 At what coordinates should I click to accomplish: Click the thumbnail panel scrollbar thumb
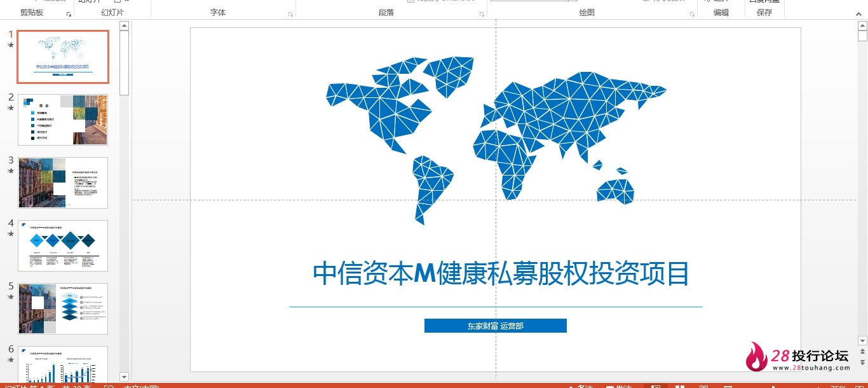(x=124, y=62)
